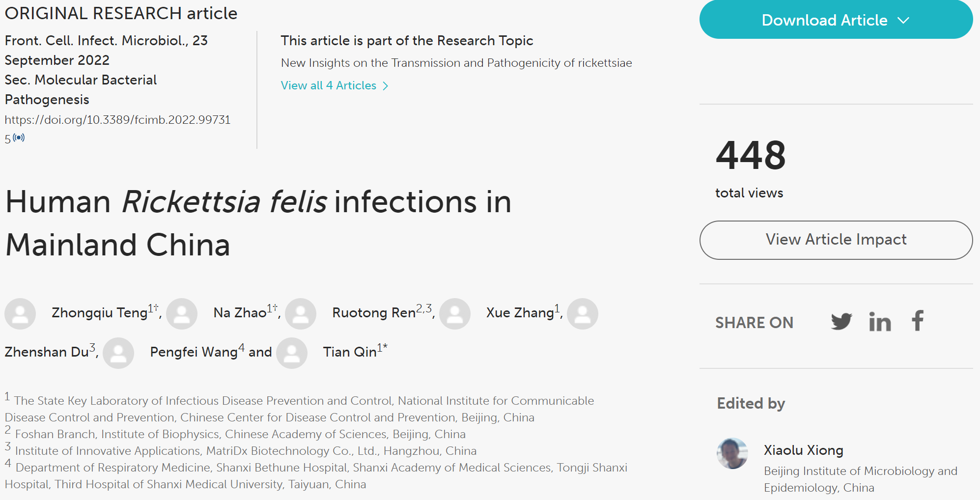The image size is (980, 500).
Task: Open author Zhenshan Du's name link
Action: coord(47,352)
